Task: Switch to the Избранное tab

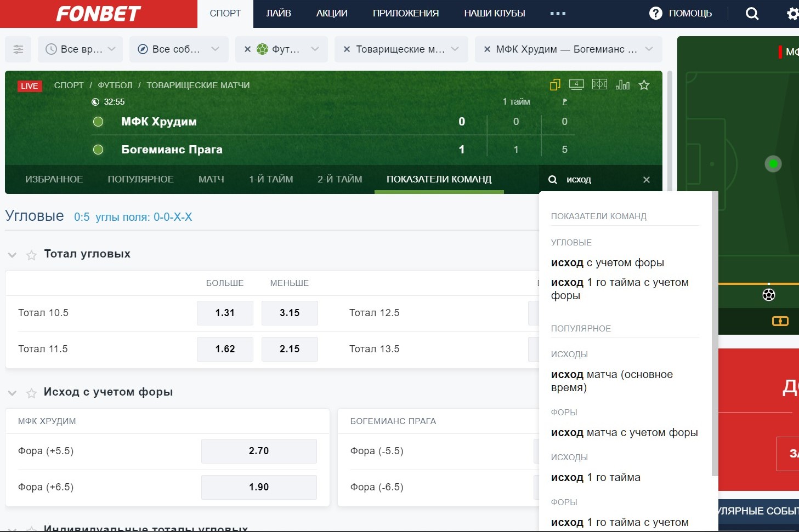Action: 54,179
